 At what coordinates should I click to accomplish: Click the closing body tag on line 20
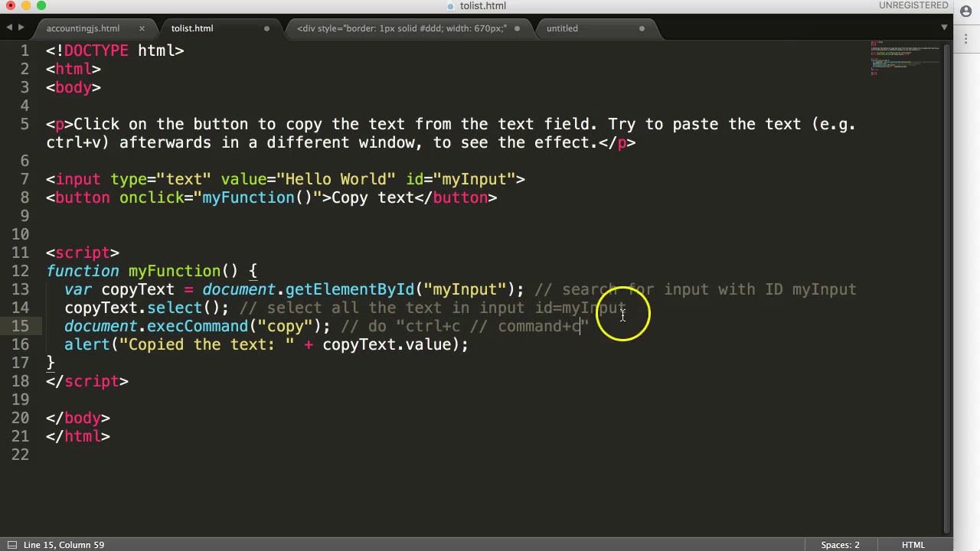(x=78, y=418)
